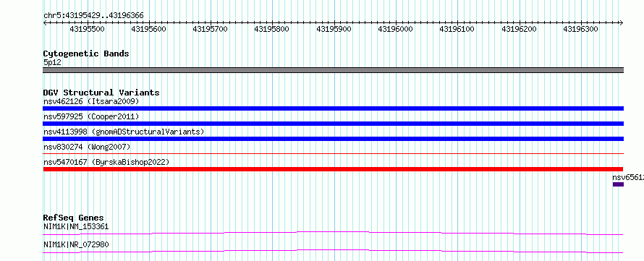This screenshot has width=644, height=261.
Task: Click the chr5:43195429..43196366 coordinate label
Action: 93,16
